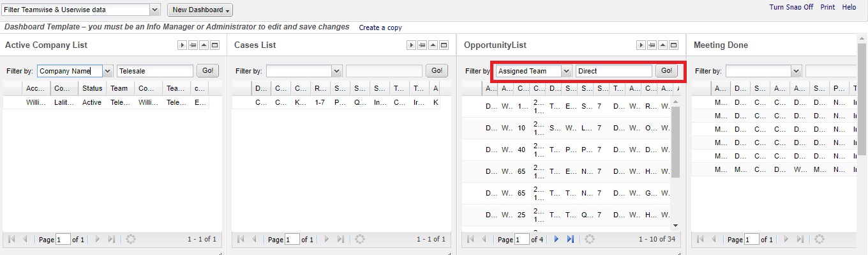
Task: Click page number field in Active Company List pager
Action: tap(63, 239)
